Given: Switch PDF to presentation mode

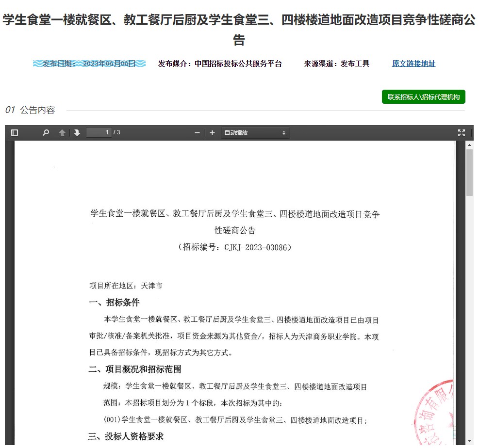Looking at the screenshot, I should [461, 133].
